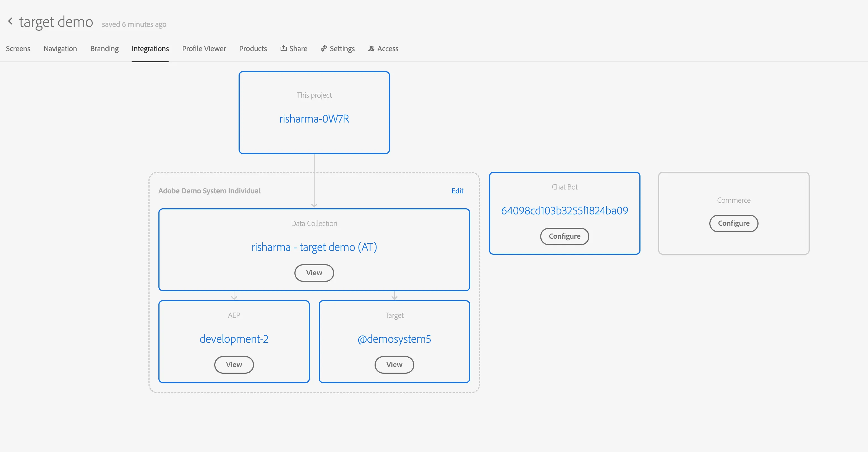View the AEP integration
The width and height of the screenshot is (868, 452).
click(234, 365)
